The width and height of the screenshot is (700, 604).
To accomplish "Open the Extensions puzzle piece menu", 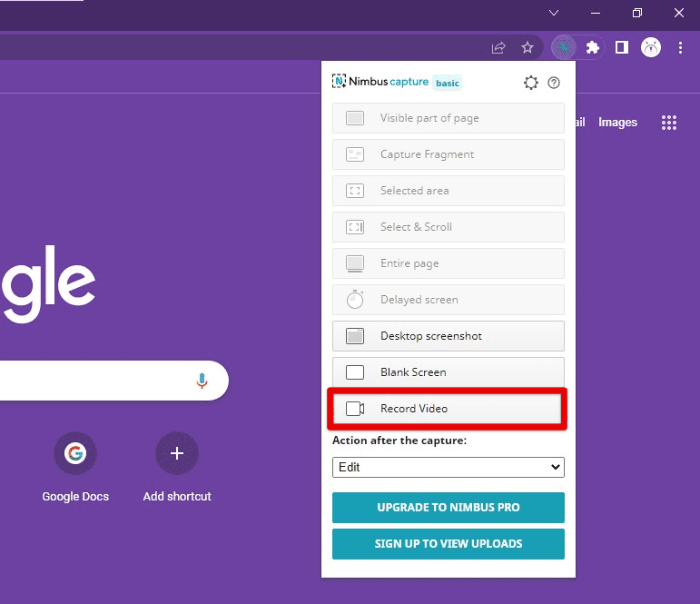I will (x=592, y=47).
